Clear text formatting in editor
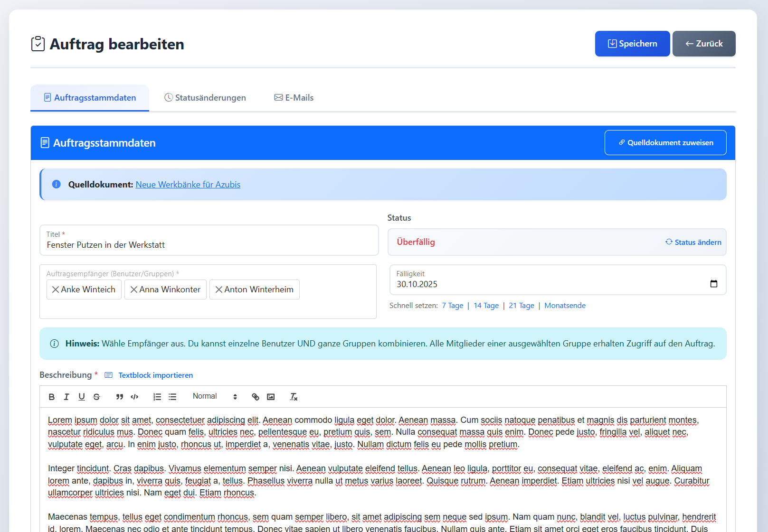The height and width of the screenshot is (532, 768). [294, 397]
